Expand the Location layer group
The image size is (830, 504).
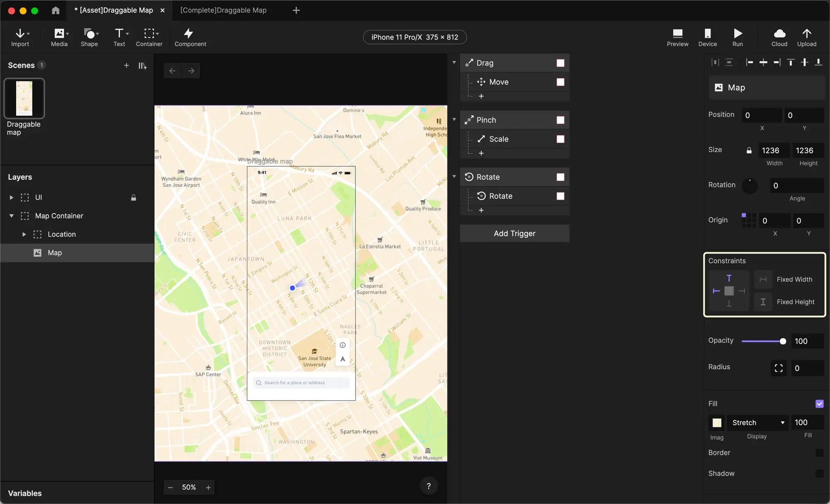[24, 234]
